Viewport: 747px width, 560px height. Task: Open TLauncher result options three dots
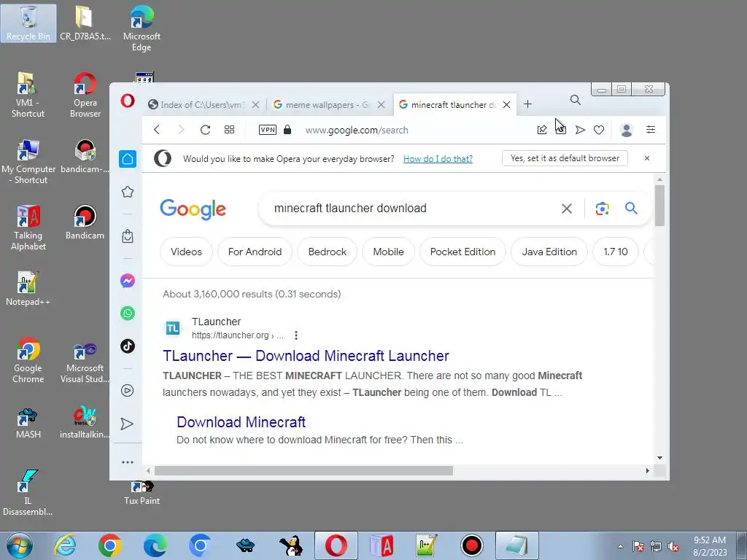point(296,335)
